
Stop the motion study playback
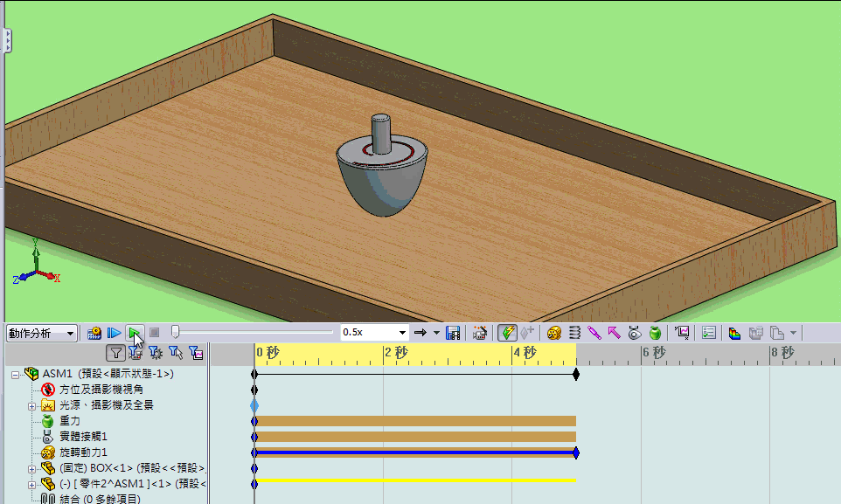tap(154, 333)
